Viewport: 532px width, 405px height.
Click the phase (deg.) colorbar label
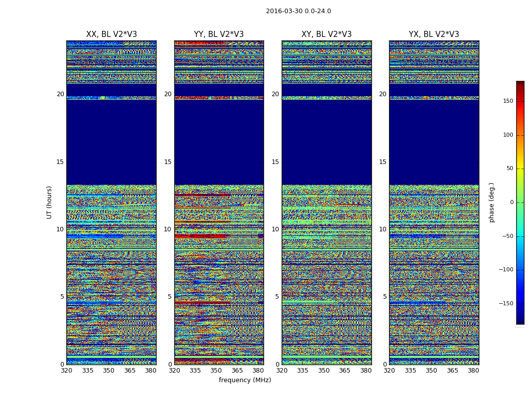click(x=491, y=202)
